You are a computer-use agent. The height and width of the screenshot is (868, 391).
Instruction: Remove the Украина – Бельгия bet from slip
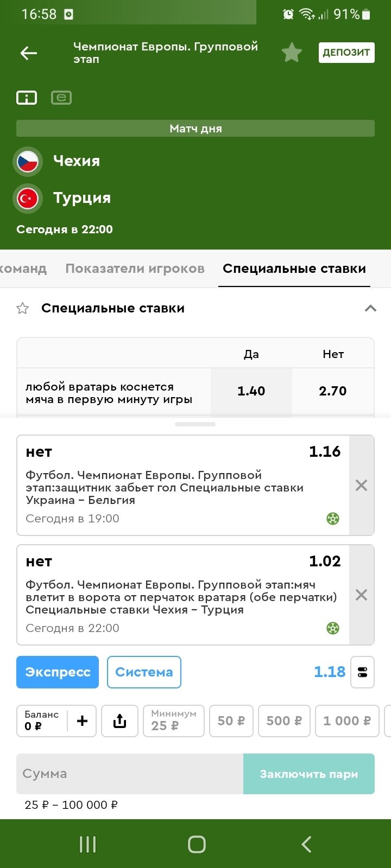(361, 486)
